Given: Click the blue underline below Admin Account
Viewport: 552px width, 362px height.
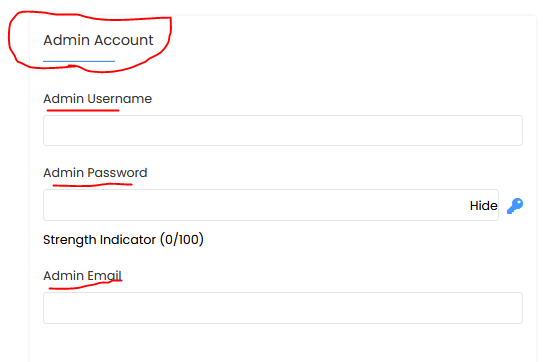Looking at the screenshot, I should (79, 61).
